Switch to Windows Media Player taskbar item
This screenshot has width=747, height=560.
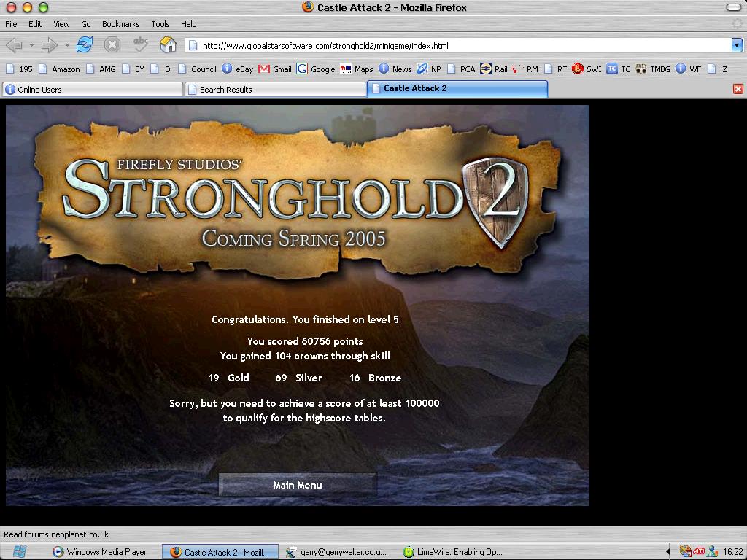click(x=99, y=552)
